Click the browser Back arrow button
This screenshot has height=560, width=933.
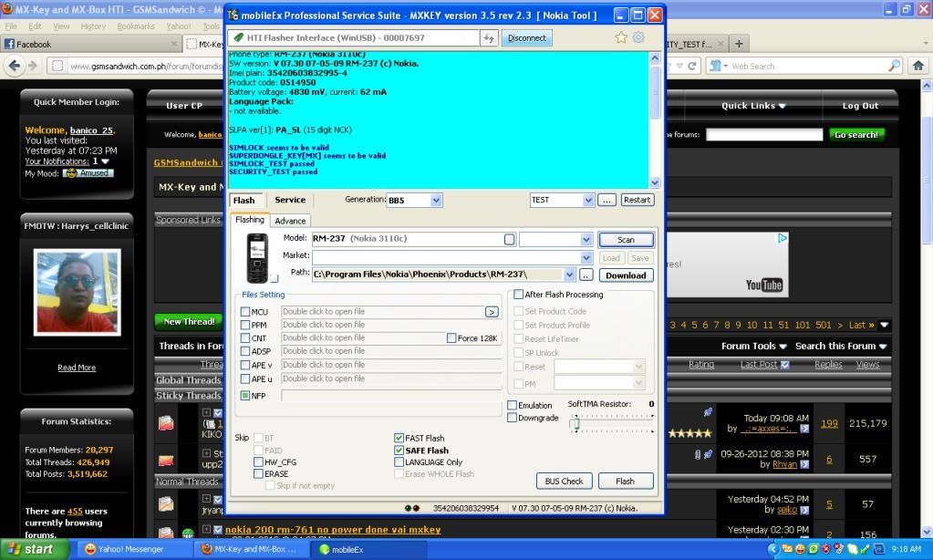point(15,66)
